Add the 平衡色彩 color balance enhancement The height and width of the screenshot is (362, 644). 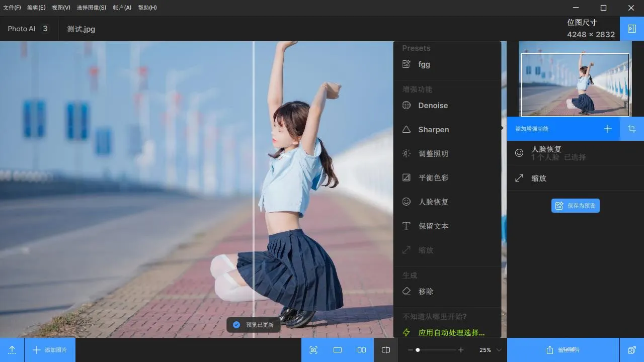click(433, 178)
